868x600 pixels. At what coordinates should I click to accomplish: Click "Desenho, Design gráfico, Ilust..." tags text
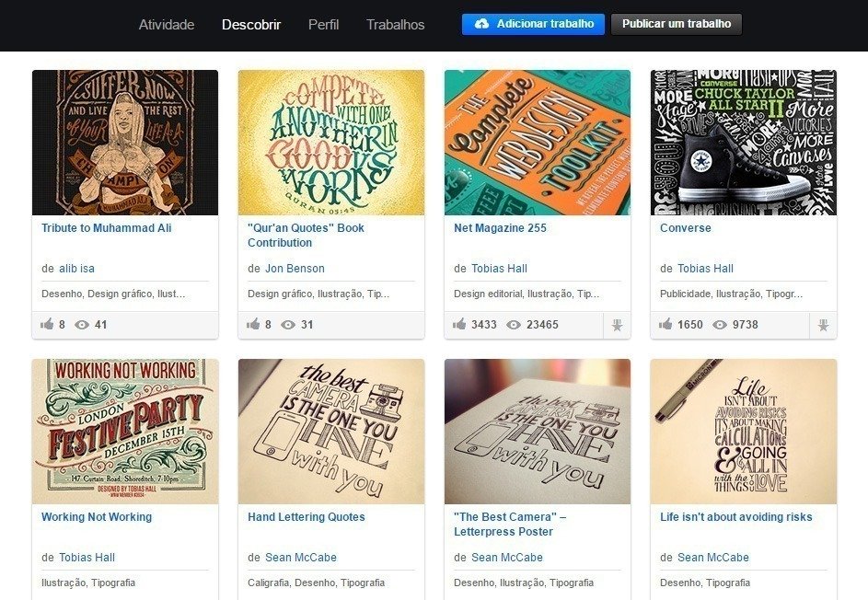(x=113, y=294)
